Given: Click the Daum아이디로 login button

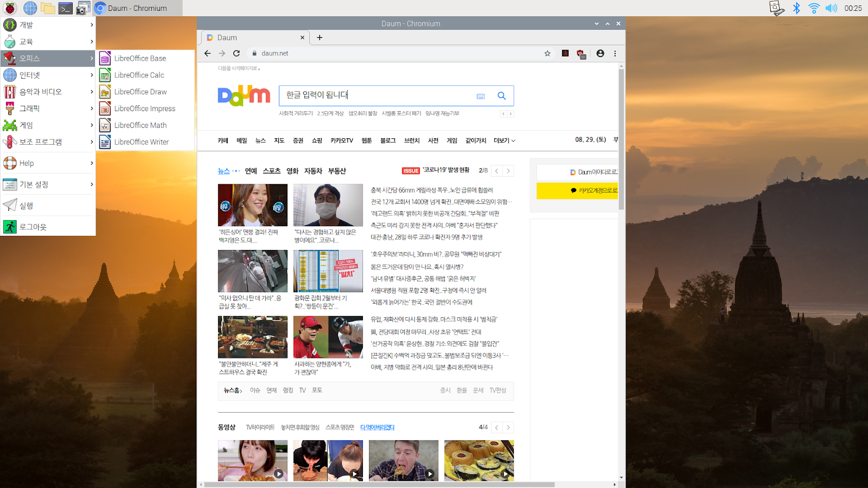Looking at the screenshot, I should (577, 172).
